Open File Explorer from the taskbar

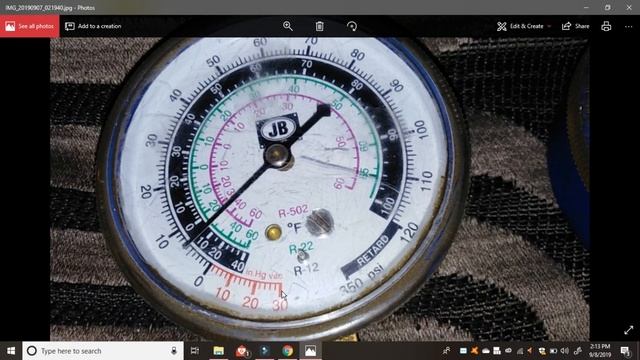coord(218,351)
